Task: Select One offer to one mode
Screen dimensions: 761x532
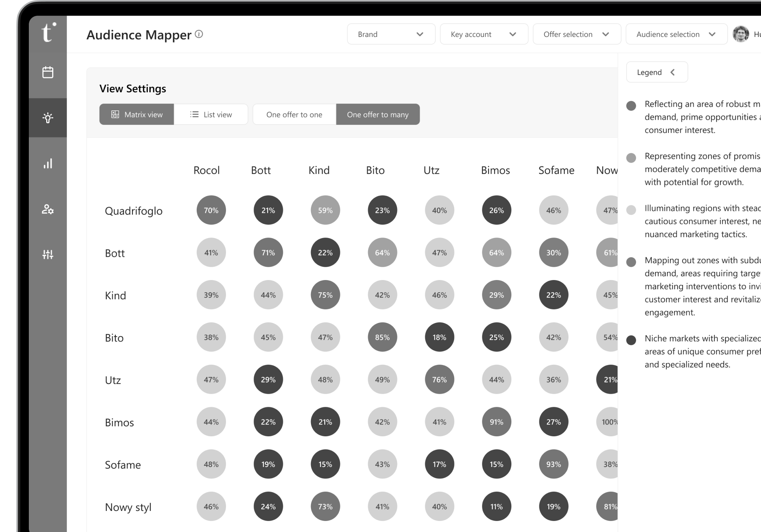Action: click(x=294, y=115)
